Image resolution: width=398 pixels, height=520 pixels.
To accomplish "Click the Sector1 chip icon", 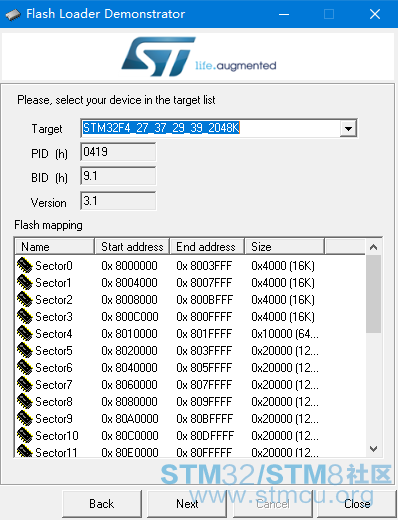I will pyautogui.click(x=25, y=282).
